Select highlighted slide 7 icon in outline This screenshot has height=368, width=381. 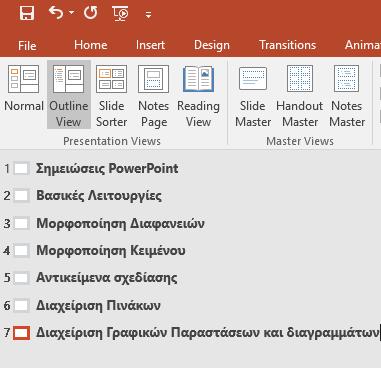pos(21,333)
